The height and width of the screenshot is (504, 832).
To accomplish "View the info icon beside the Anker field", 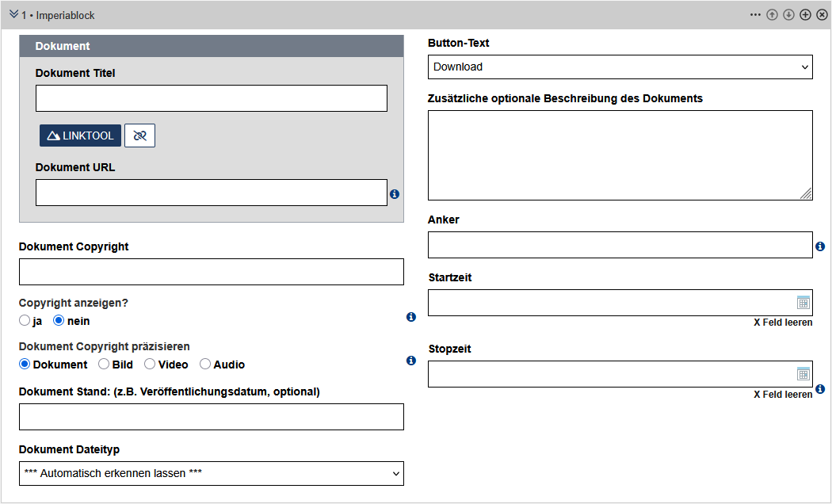I will [820, 246].
